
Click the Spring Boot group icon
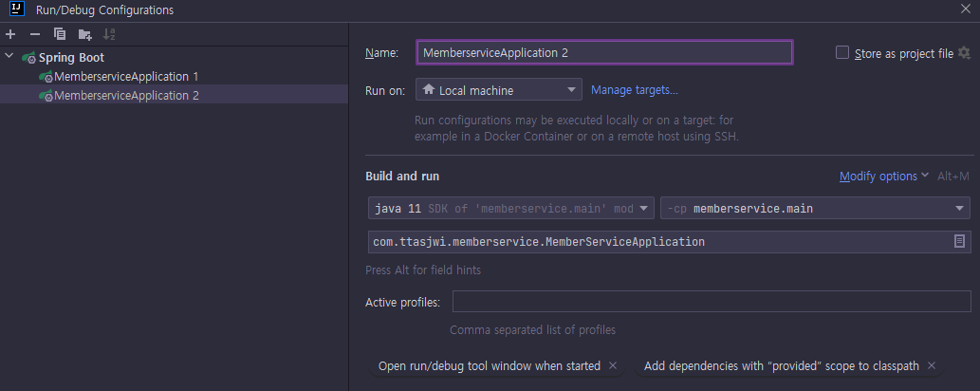click(x=28, y=58)
